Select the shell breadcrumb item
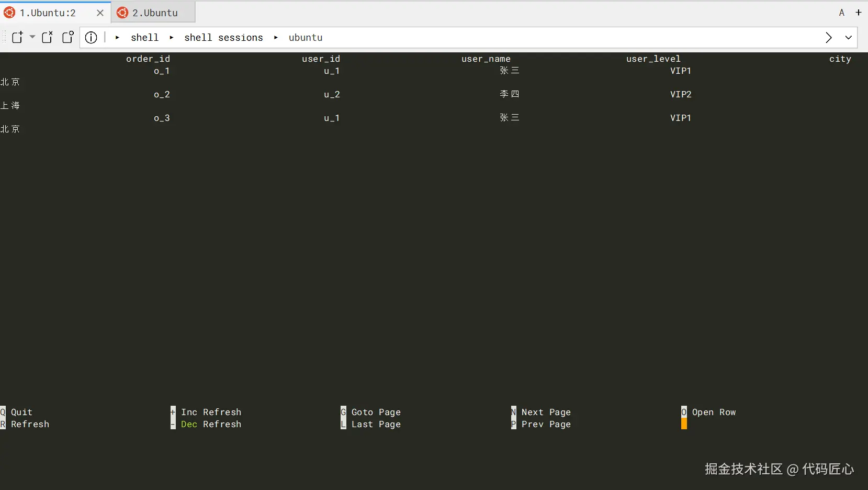868x490 pixels. 145,38
